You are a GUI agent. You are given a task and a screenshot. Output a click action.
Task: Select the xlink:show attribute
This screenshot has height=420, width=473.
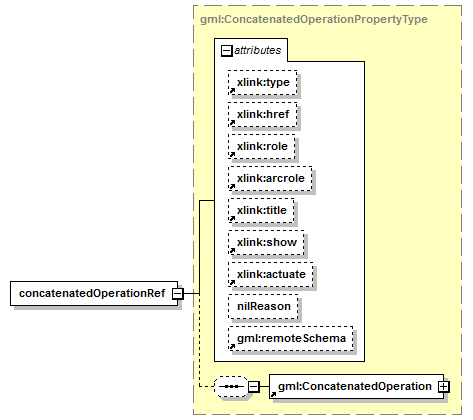266,242
